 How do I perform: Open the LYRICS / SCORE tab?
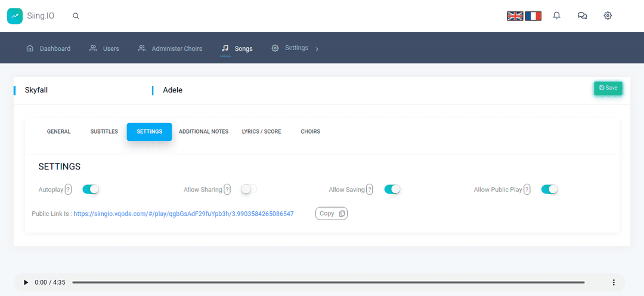click(262, 131)
